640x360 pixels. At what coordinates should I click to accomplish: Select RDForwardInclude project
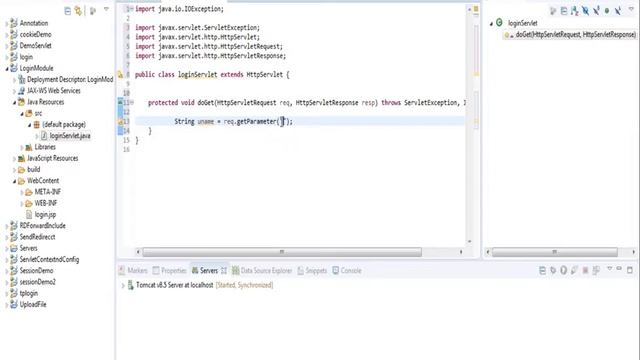point(42,226)
